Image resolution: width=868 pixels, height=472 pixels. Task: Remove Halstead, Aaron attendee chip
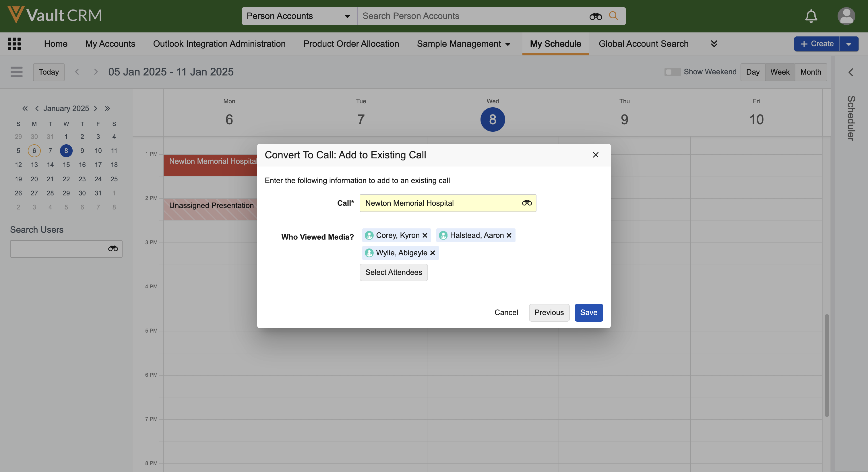(509, 235)
